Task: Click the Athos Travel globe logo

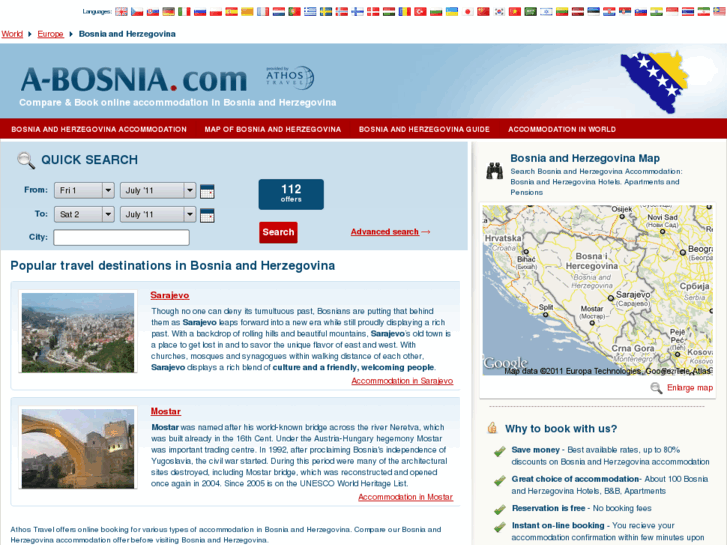Action: point(290,77)
